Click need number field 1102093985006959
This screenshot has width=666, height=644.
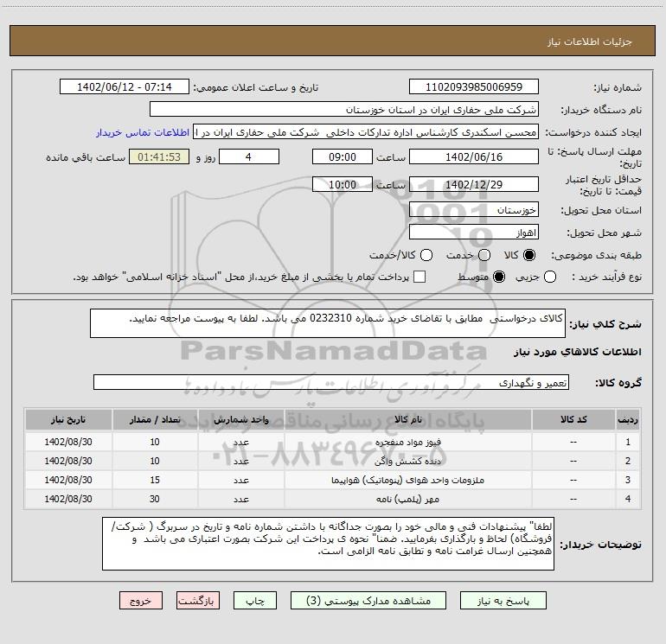click(474, 86)
